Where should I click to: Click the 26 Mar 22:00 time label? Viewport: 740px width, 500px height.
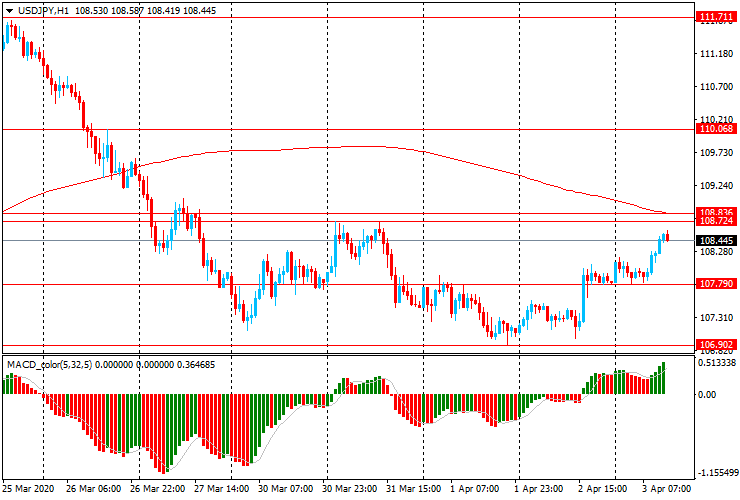[157, 489]
